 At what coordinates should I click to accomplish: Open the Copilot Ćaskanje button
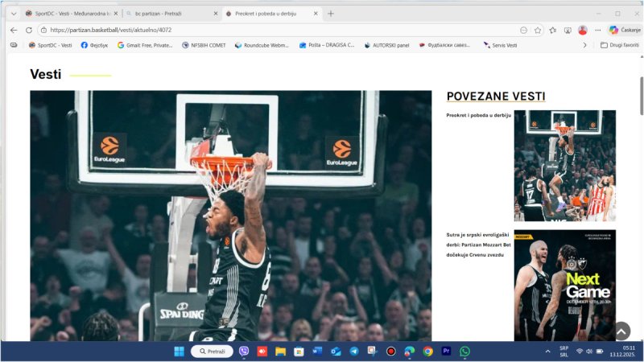click(x=624, y=30)
